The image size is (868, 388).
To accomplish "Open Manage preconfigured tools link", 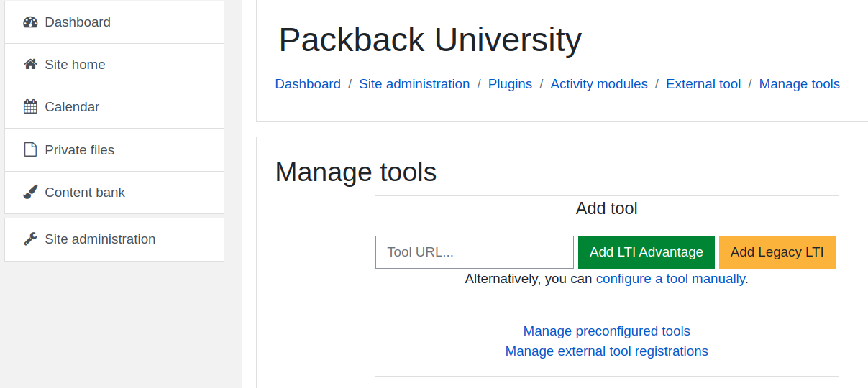I will (x=607, y=331).
